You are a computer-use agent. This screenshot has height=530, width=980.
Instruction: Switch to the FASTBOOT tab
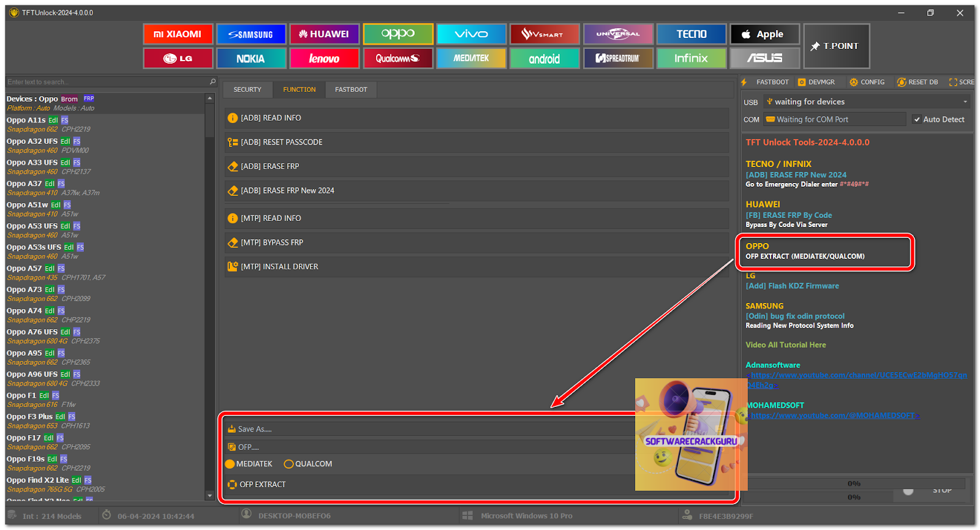click(x=351, y=89)
